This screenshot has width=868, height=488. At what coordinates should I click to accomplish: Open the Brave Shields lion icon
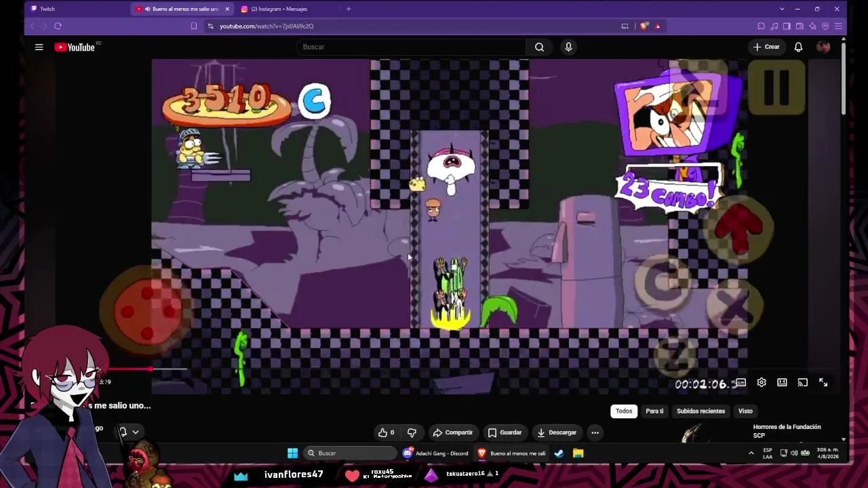[644, 26]
